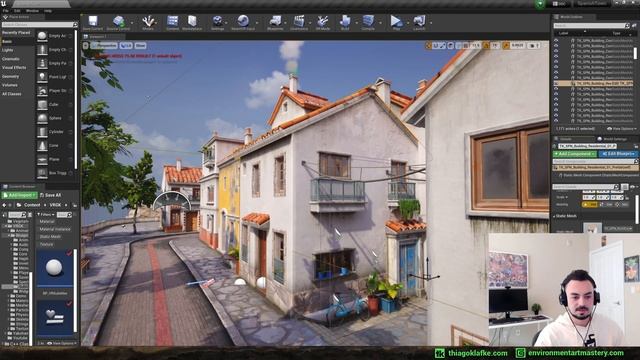Image resolution: width=640 pixels, height=360 pixels.
Task: Select the Player Start actor icon
Action: [x=42, y=91]
